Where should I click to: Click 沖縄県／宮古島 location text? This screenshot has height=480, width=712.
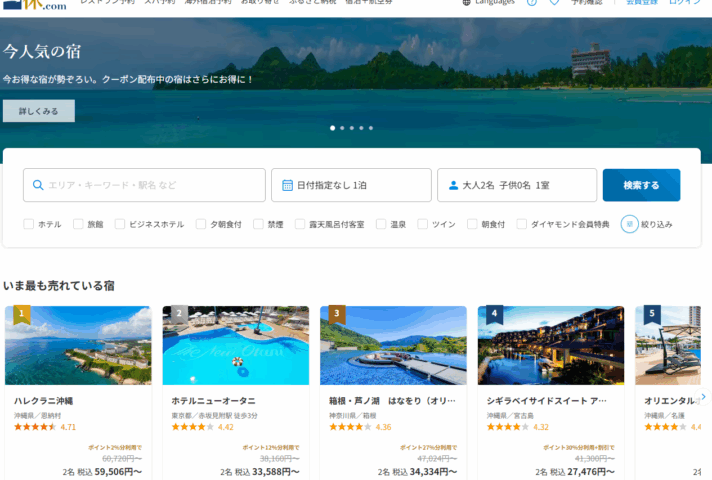510,416
